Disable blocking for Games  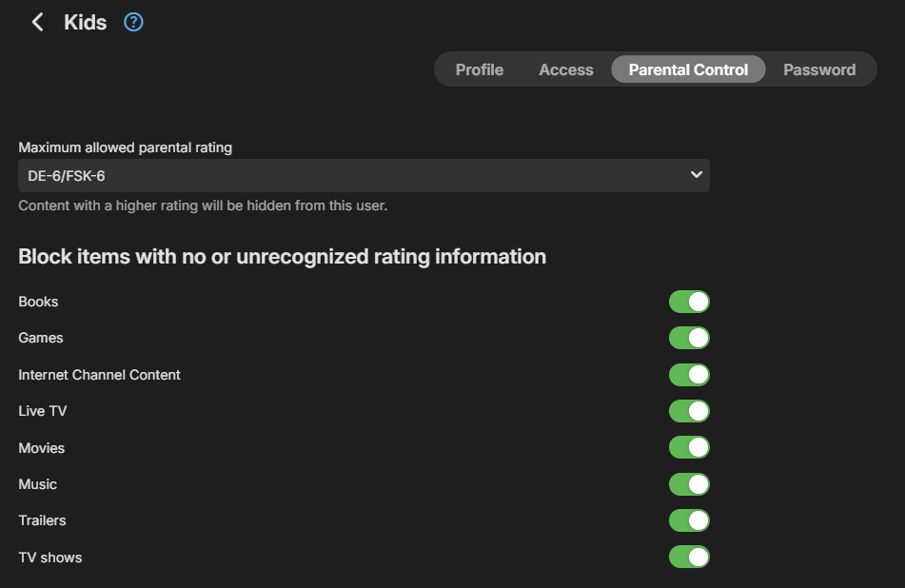click(689, 338)
